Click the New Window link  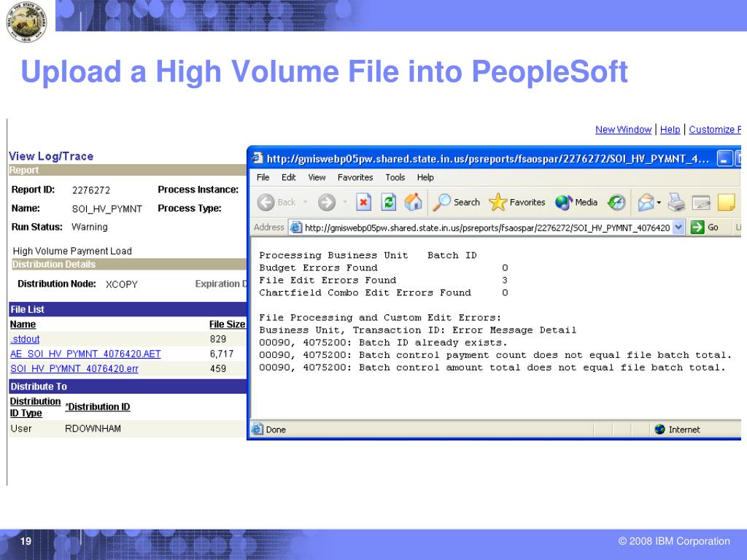pos(623,130)
